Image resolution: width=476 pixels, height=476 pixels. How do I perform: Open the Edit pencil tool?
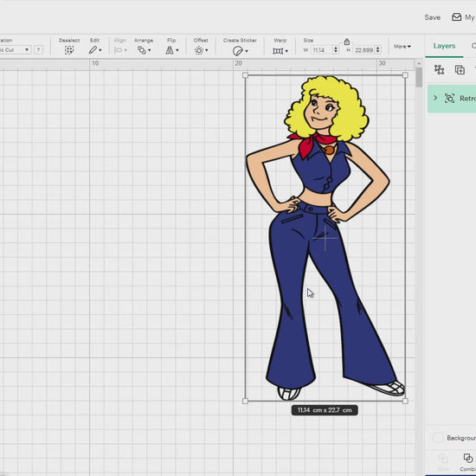[94, 50]
